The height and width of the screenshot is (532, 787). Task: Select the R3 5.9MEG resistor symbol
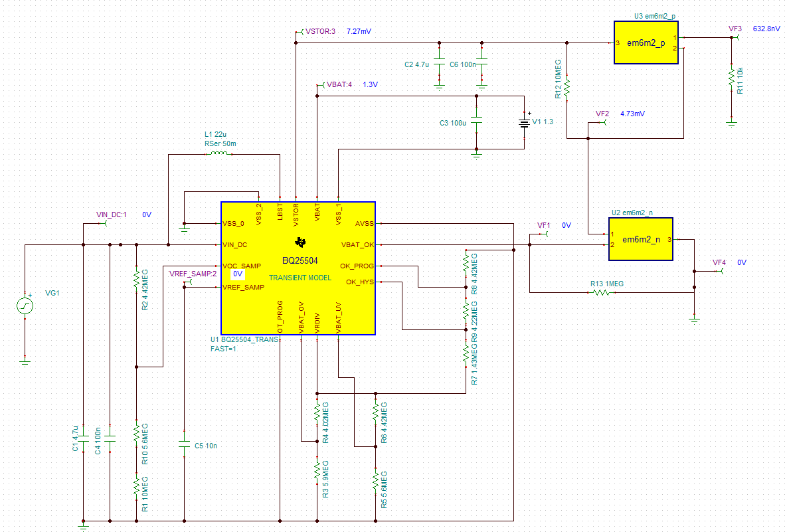click(317, 471)
